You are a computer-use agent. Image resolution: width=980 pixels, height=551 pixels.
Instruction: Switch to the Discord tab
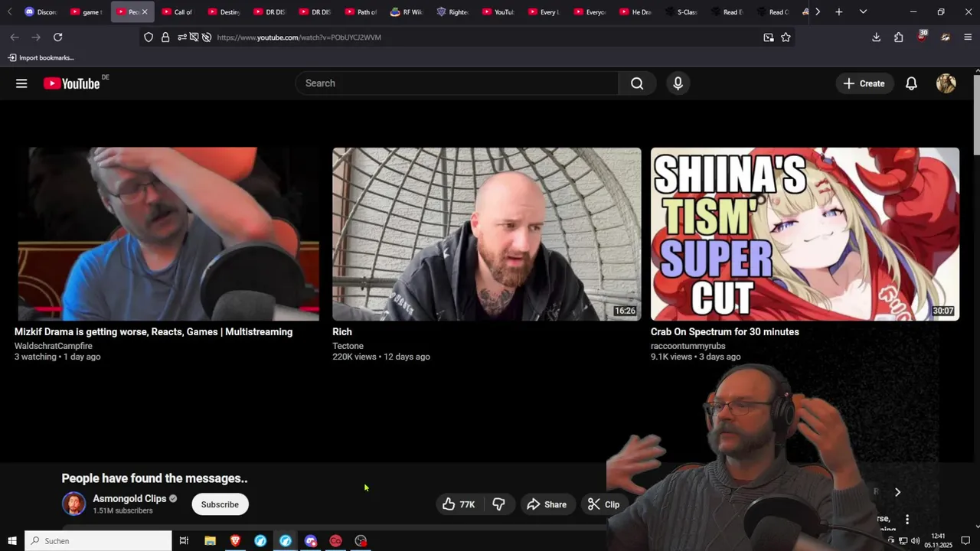tap(41, 12)
